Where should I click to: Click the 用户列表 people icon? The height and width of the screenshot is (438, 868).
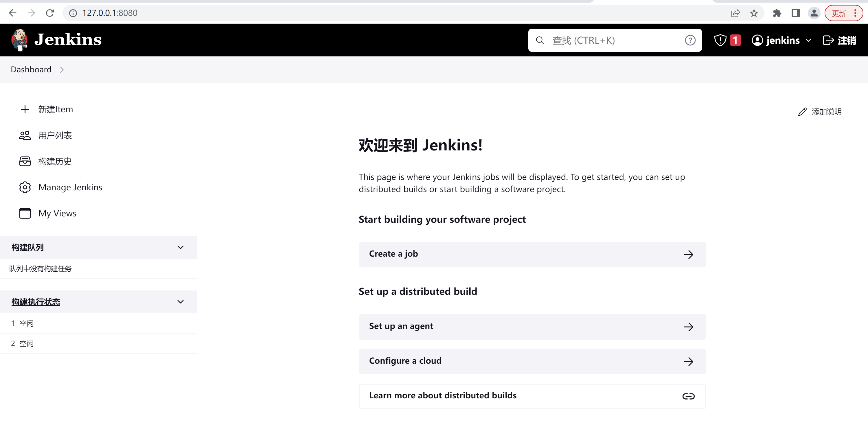25,135
